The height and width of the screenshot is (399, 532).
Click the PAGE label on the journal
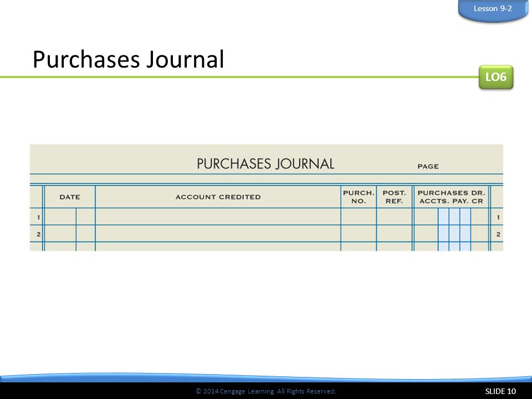(428, 166)
